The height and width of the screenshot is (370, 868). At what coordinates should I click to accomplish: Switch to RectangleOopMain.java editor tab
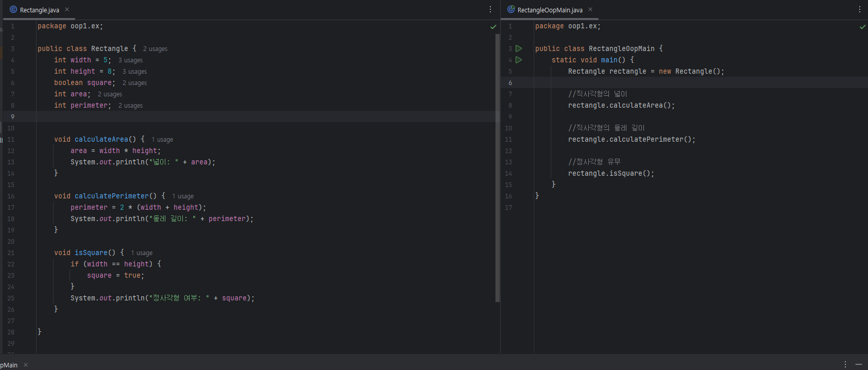pos(550,10)
